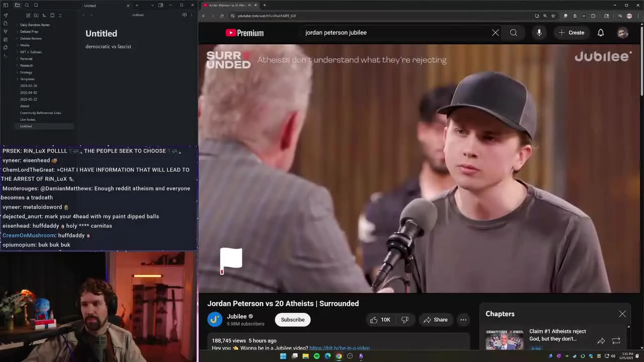Go back in the browser
This screenshot has width=644, height=362.
tap(204, 16)
